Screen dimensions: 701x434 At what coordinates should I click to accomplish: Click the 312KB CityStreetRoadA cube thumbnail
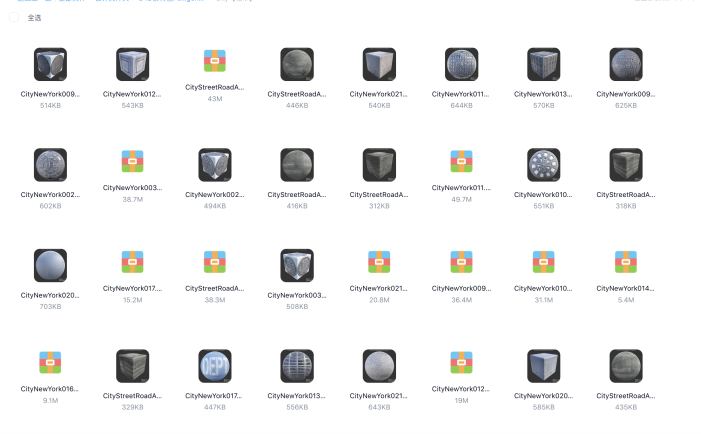click(x=379, y=165)
